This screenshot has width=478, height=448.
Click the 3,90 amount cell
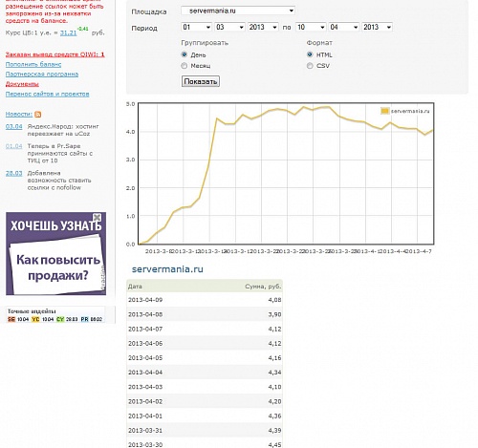274,314
